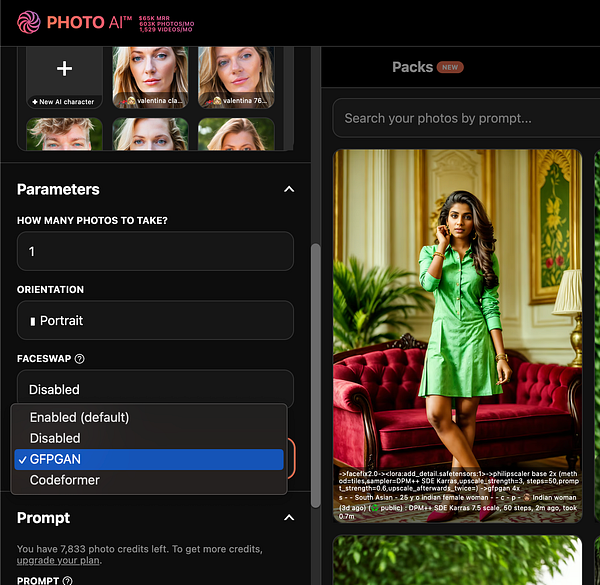Viewport: 600px width, 585px height.
Task: Open the green foliage photo below
Action: [458, 560]
